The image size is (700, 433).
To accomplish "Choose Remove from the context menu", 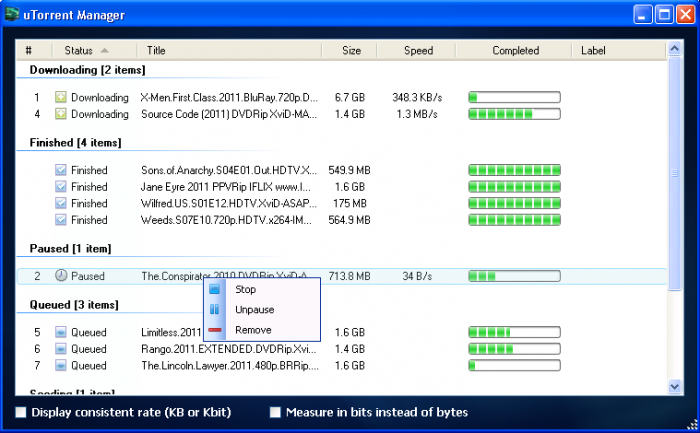I will (x=262, y=330).
